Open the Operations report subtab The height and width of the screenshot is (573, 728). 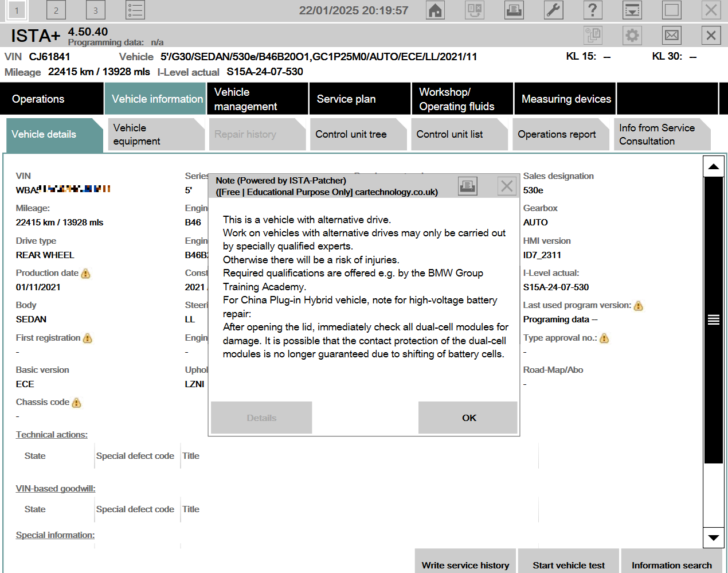click(x=561, y=134)
